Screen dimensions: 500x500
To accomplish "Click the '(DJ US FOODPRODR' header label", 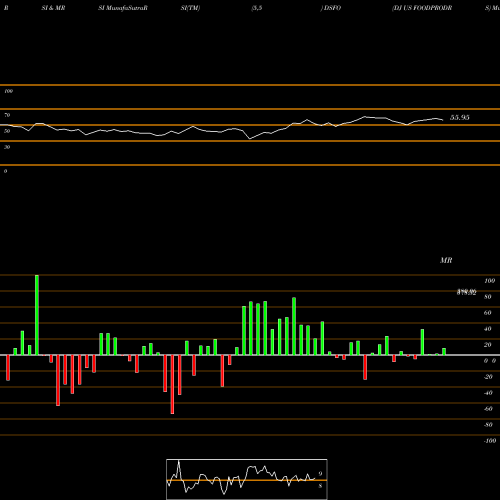I will coord(422,8).
